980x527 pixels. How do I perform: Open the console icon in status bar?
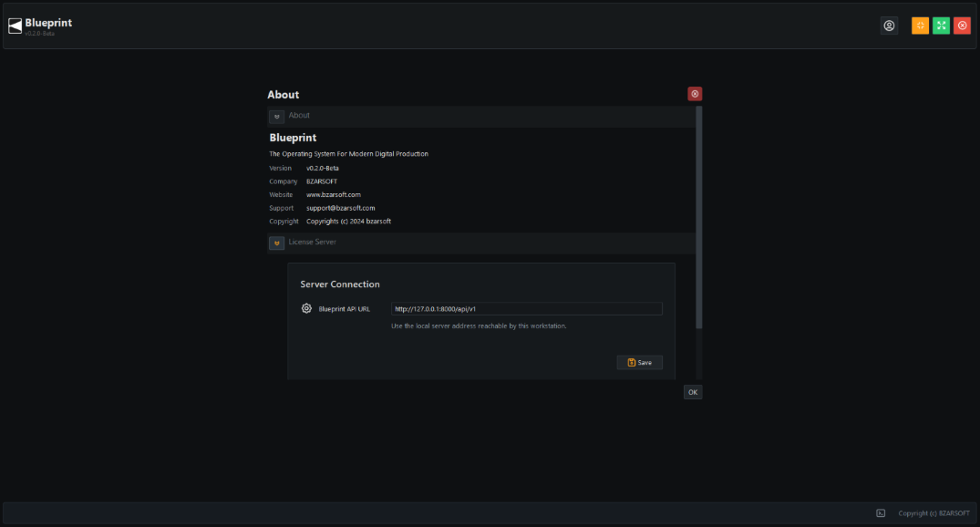pyautogui.click(x=881, y=513)
